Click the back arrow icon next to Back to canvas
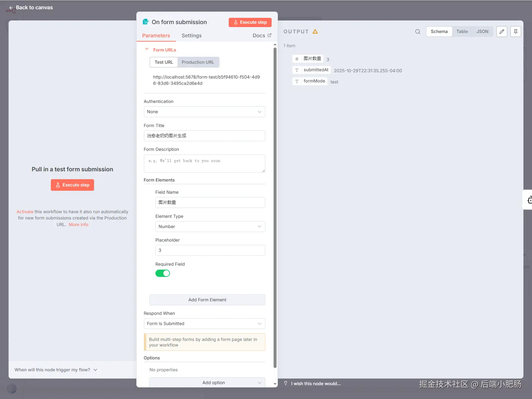The width and height of the screenshot is (532, 399). (x=11, y=8)
